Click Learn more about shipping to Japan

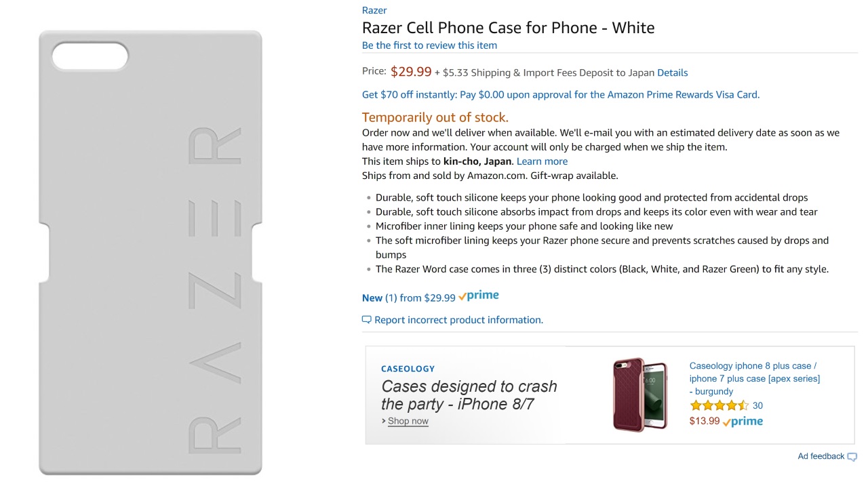[x=542, y=161]
